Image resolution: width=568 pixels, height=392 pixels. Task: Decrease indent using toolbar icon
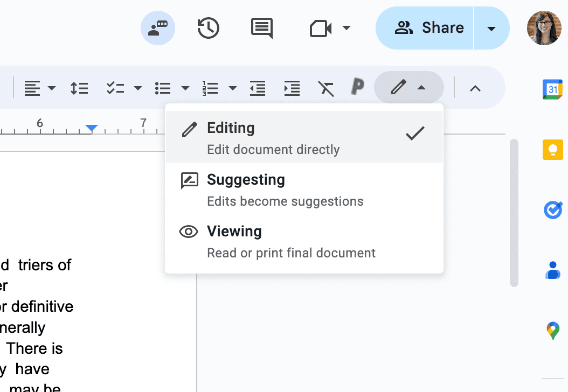[258, 88]
